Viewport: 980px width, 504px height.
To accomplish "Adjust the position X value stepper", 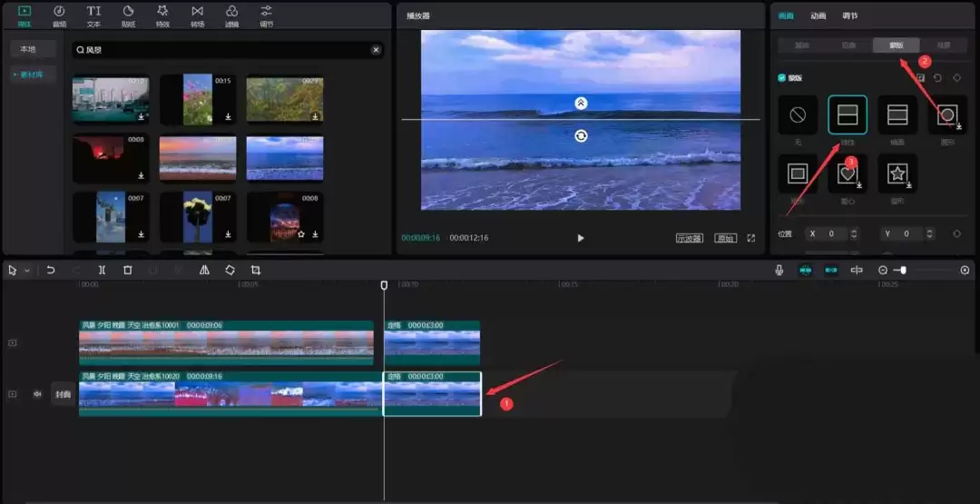I will [x=855, y=234].
